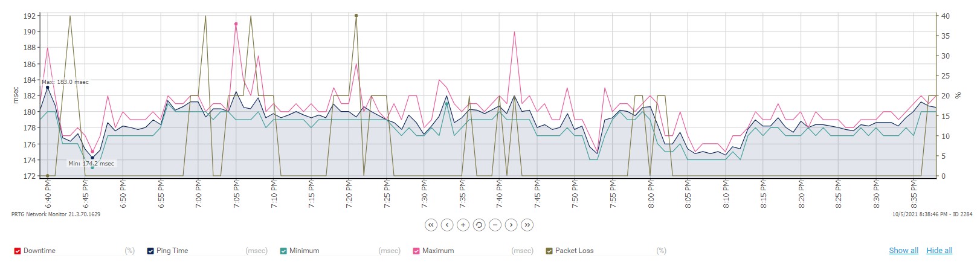Click the 'Max: 183.0 msec' label
The height and width of the screenshot is (270, 980).
(65, 82)
